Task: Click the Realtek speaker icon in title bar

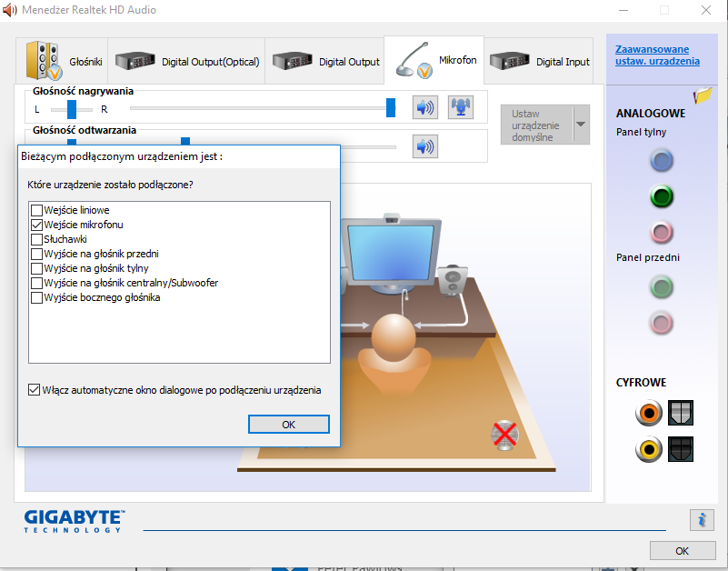Action: pos(10,10)
